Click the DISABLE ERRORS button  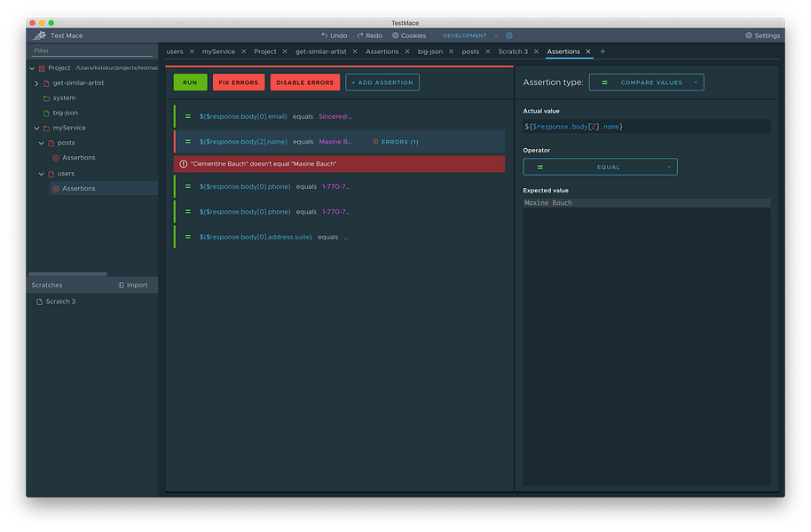tap(305, 82)
